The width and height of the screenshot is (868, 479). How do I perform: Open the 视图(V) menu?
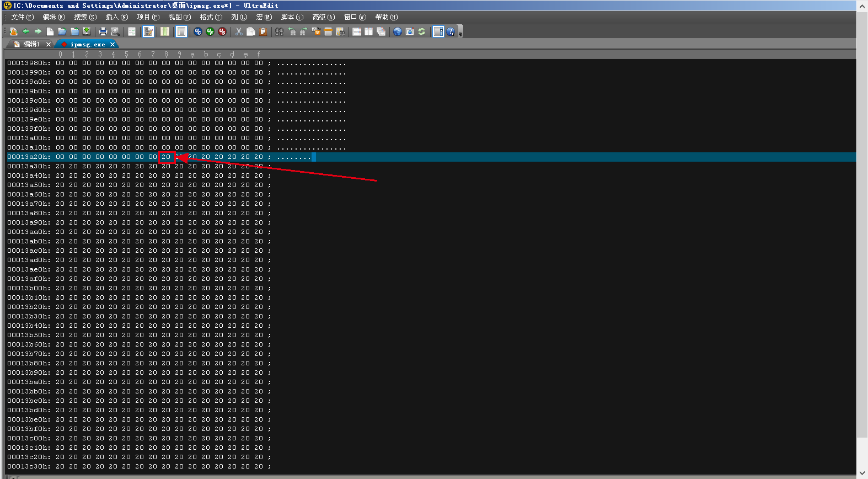(x=180, y=17)
